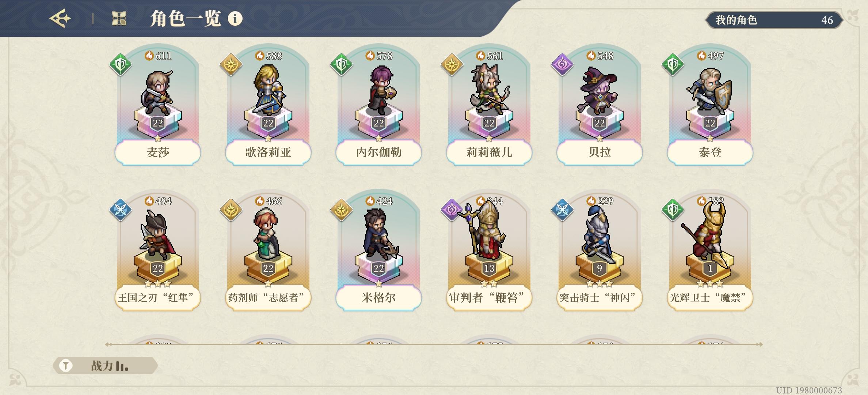Open the info icon beside 角色一览
The height and width of the screenshot is (395, 868).
(235, 18)
